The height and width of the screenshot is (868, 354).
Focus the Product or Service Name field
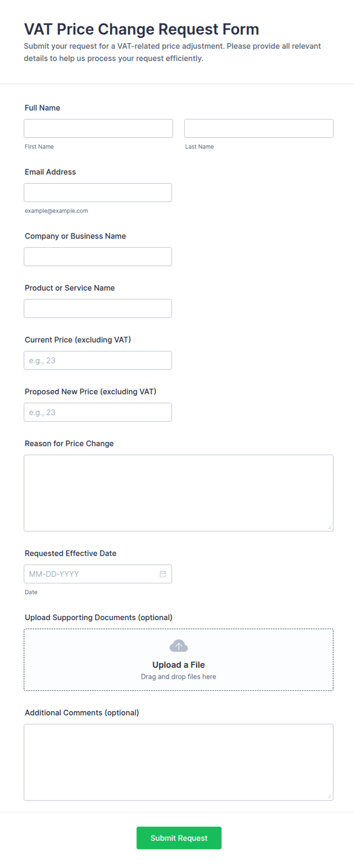[98, 308]
